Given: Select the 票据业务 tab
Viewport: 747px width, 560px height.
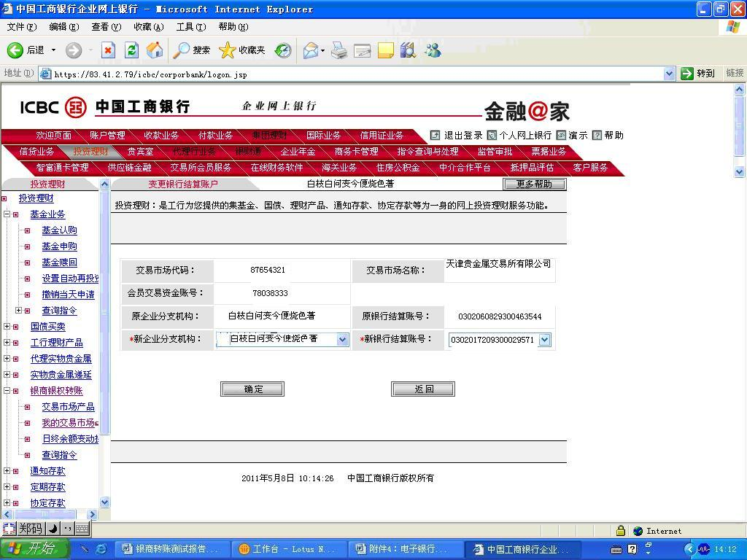Looking at the screenshot, I should tap(549, 152).
